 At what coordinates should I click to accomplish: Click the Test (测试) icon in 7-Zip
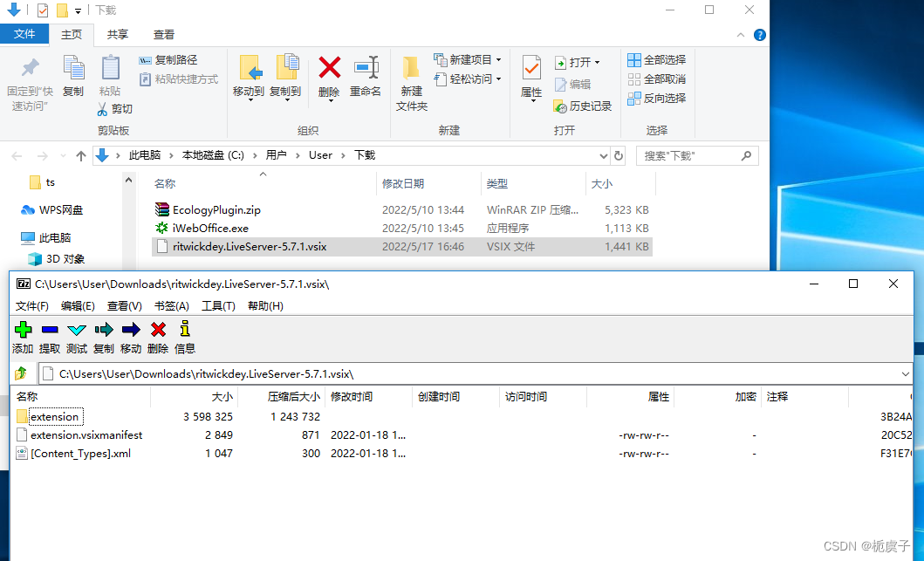(77, 330)
